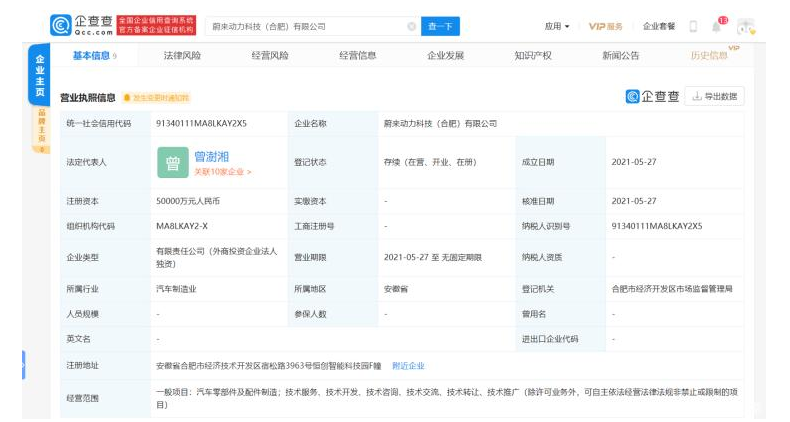Click the 附近企业 nearby companies link

[x=408, y=366]
